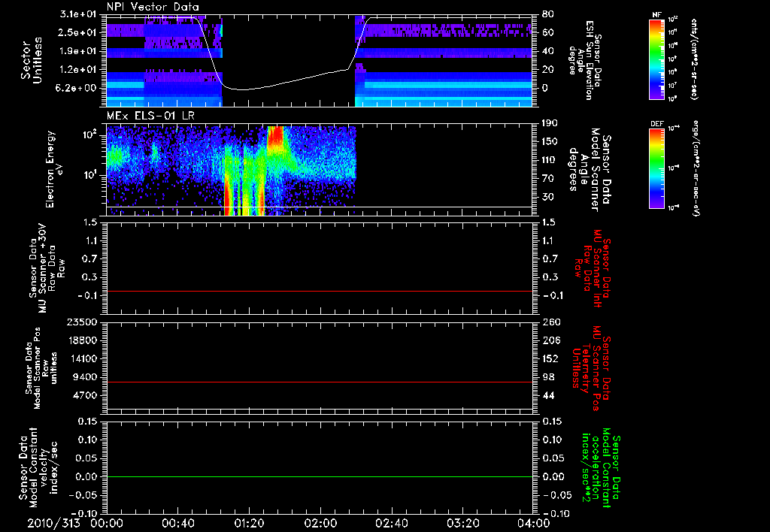Viewport: 770px width, 532px height.
Task: Click the 02:40 time axis label
Action: 391,523
